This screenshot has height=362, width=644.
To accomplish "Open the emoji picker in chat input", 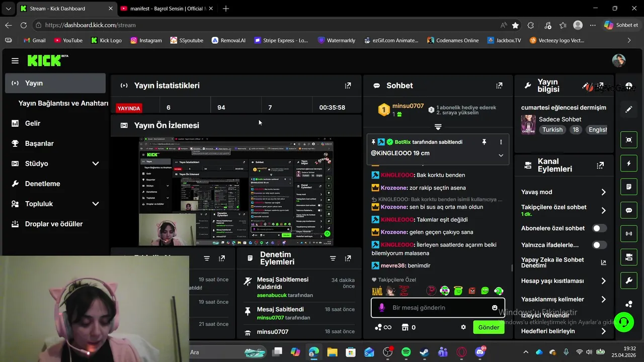I will click(x=495, y=308).
